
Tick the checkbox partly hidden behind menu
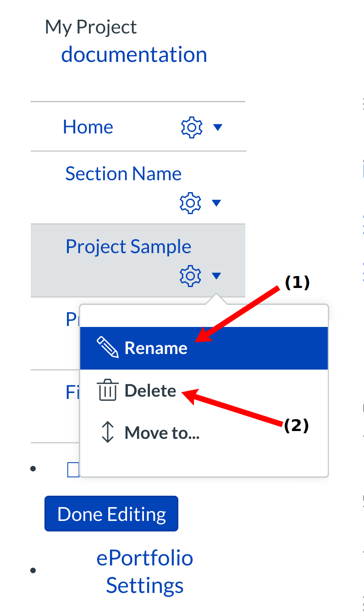click(73, 470)
